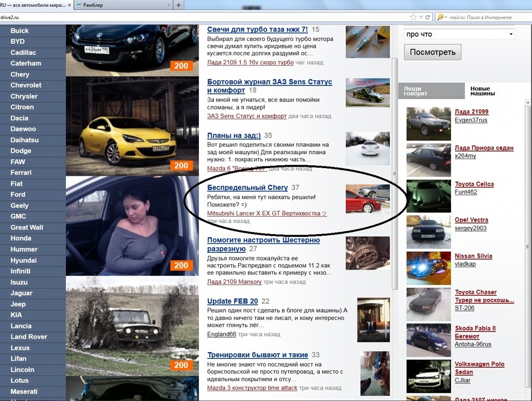Open 'Toyota Chaser Турер не роскошь...' link
This screenshot has height=401, width=532.
point(484,296)
